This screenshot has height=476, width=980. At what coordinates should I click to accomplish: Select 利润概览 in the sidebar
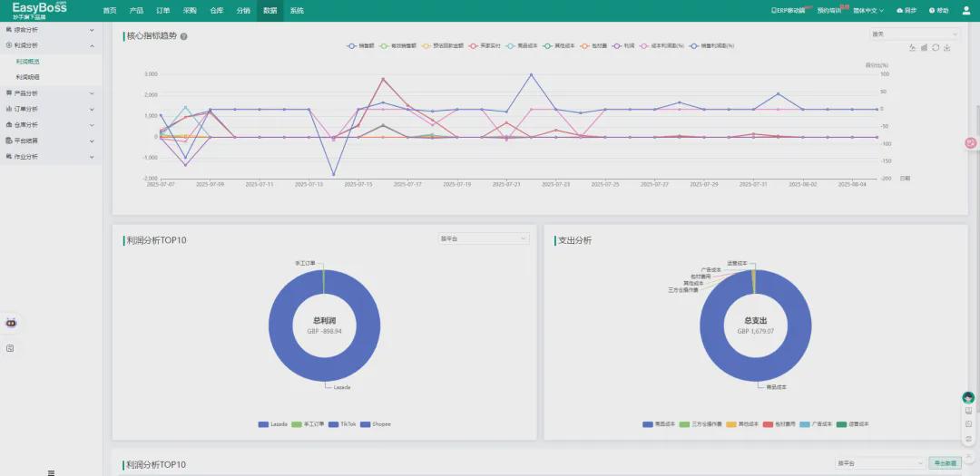tap(27, 62)
